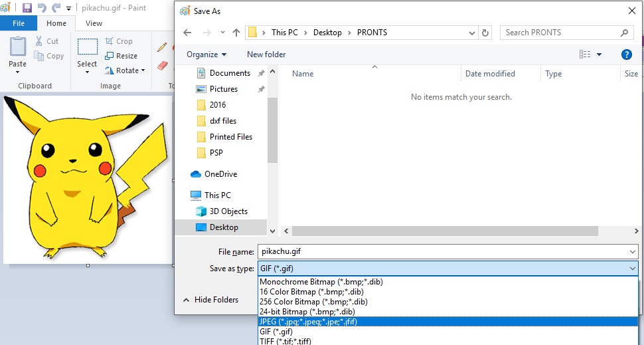The width and height of the screenshot is (644, 345).
Task: Open the Organize menu
Action: [x=206, y=55]
